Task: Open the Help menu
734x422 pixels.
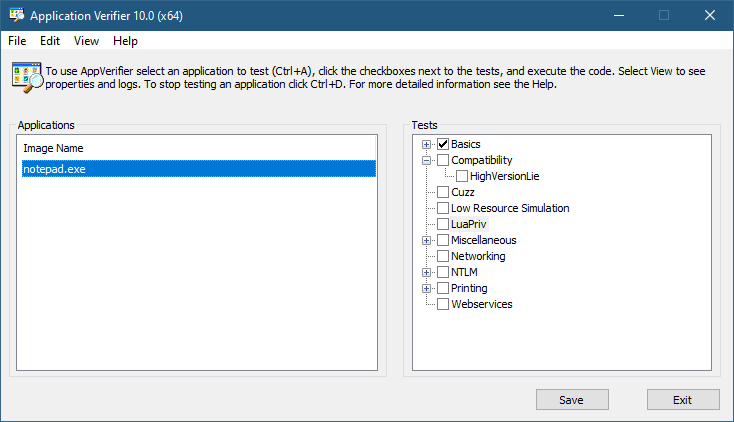Action: (x=125, y=41)
